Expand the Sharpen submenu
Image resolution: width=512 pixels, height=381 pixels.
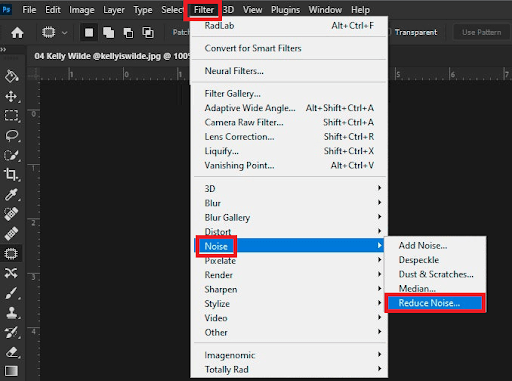click(289, 289)
